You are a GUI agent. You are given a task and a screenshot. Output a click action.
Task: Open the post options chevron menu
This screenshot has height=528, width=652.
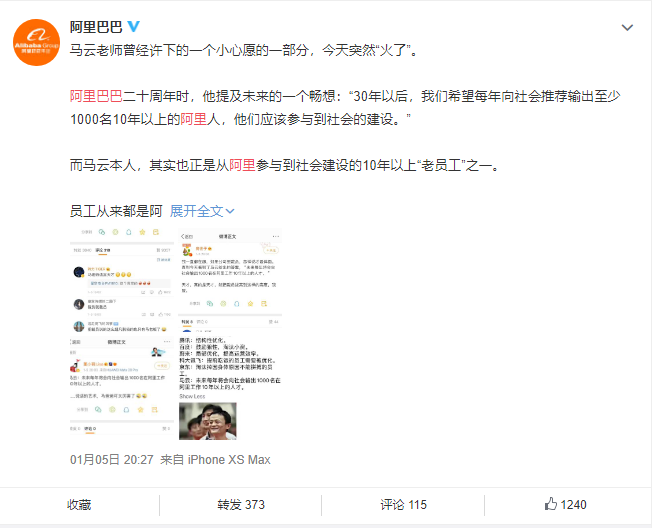click(x=627, y=28)
